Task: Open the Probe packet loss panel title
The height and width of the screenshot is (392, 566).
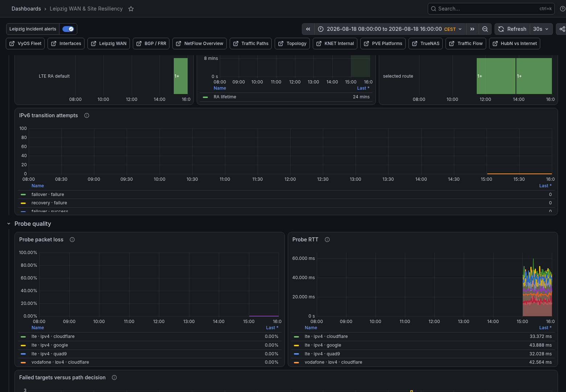Action: click(41, 240)
